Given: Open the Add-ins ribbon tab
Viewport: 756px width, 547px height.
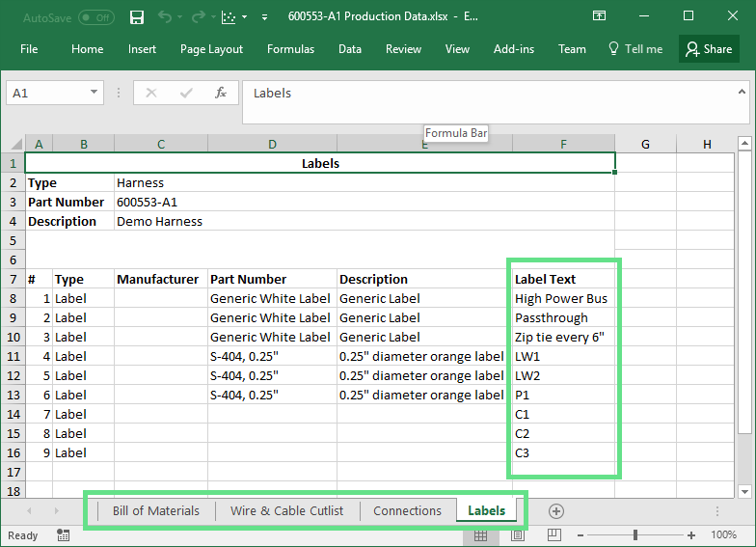Looking at the screenshot, I should (x=513, y=49).
